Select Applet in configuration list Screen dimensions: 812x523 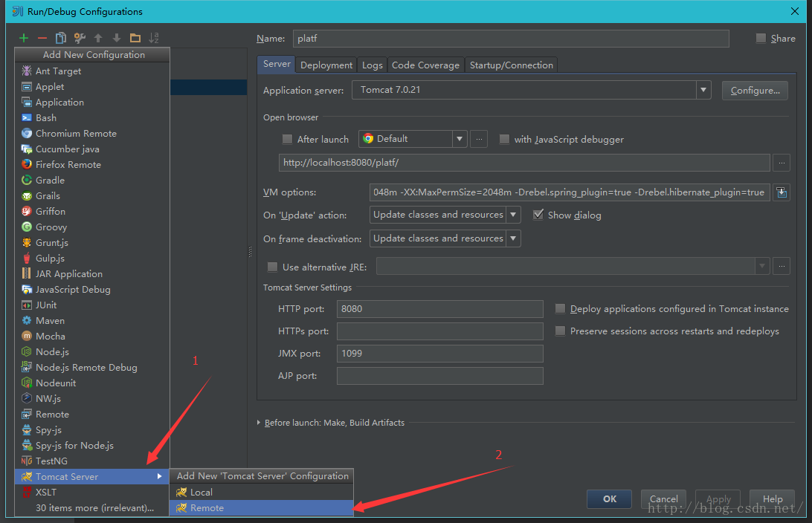coord(92,86)
